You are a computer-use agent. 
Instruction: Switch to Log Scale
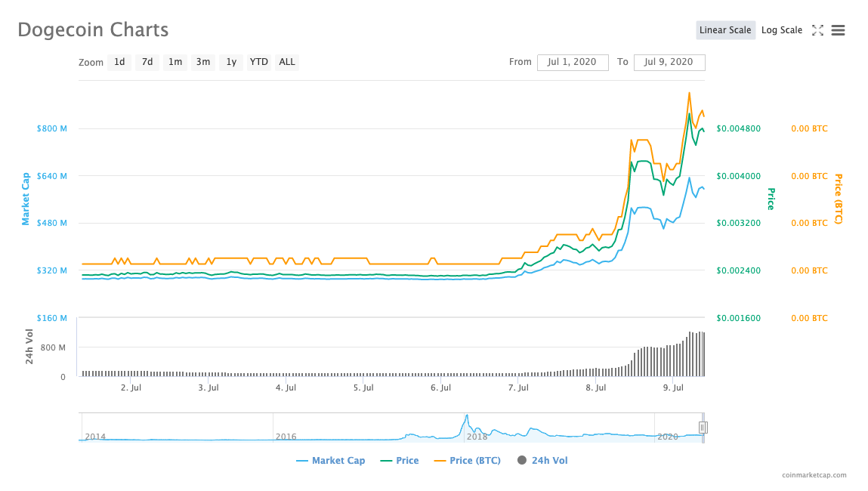pos(782,30)
